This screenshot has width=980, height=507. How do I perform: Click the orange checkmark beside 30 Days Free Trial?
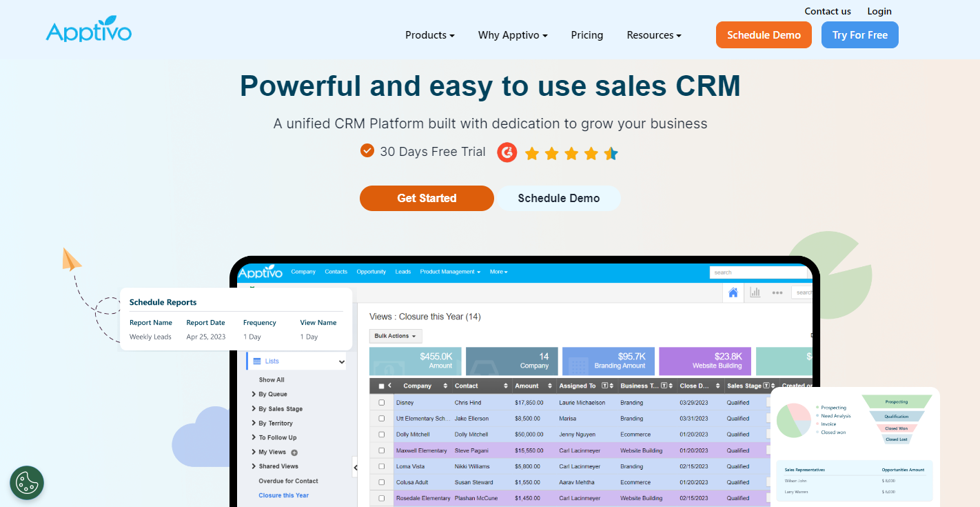coord(367,150)
